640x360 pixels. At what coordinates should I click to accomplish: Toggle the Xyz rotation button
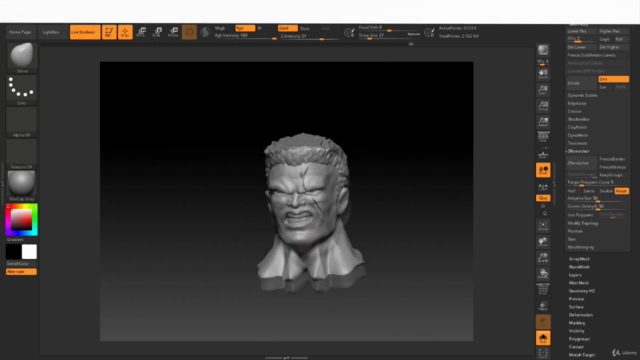coord(543,198)
